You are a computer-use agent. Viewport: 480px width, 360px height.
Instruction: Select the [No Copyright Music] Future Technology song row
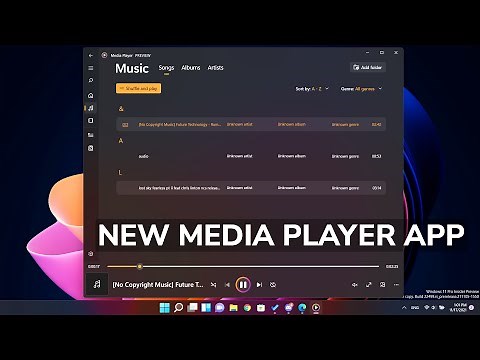pos(251,124)
